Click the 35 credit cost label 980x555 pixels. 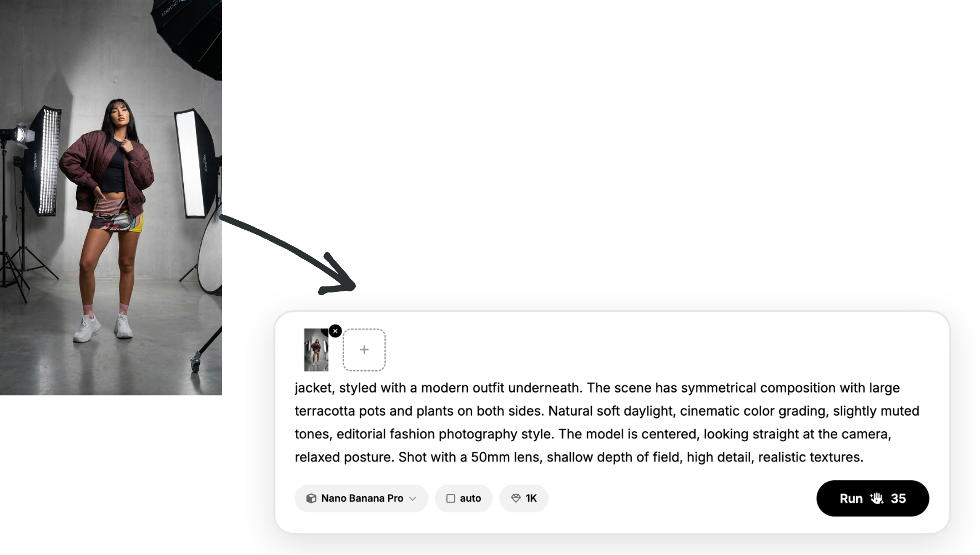click(x=898, y=498)
